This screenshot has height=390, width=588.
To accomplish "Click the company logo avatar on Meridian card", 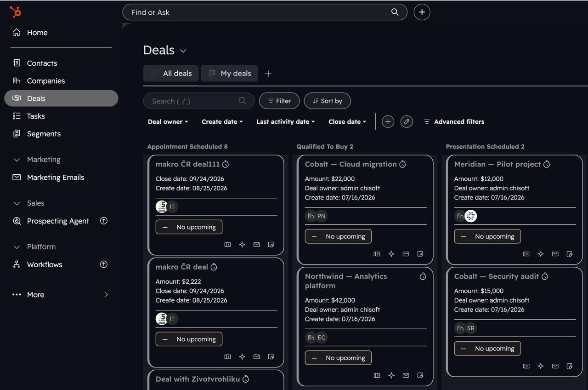I will [471, 216].
